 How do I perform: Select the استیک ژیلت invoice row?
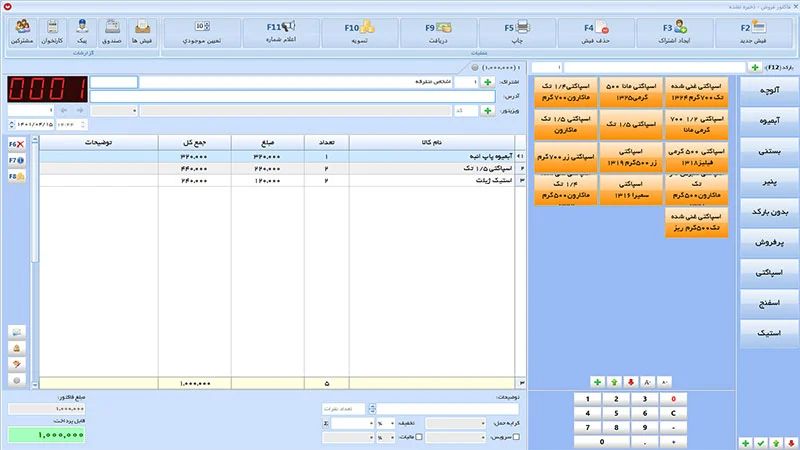(x=282, y=181)
